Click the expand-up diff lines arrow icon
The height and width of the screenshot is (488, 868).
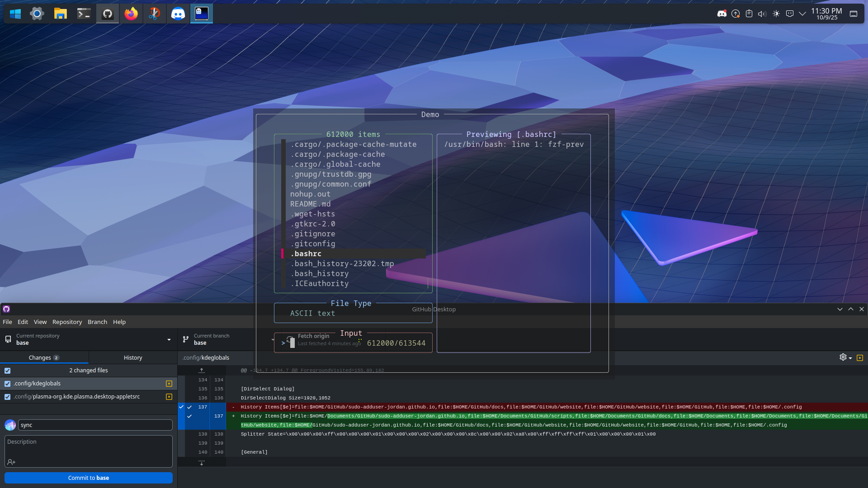[x=202, y=370]
